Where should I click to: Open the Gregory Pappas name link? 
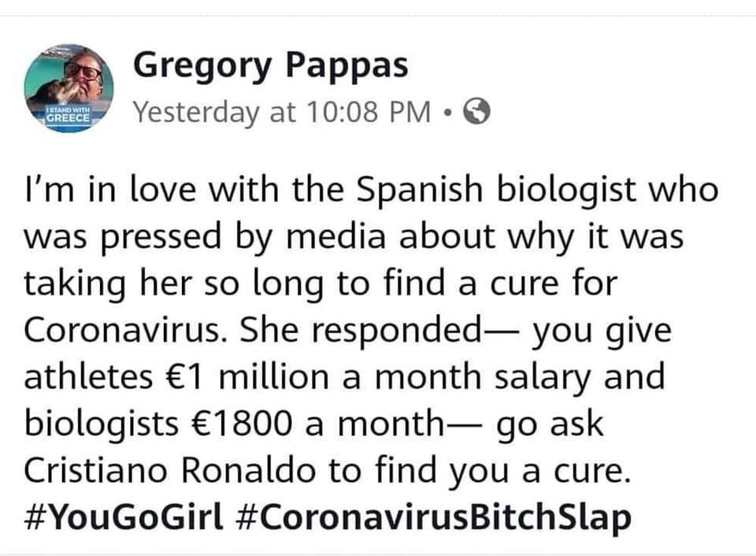click(270, 65)
